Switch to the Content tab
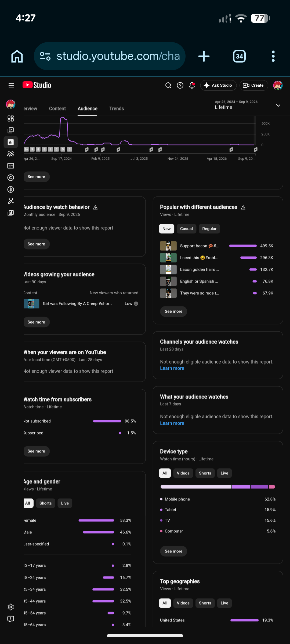The image size is (290, 644). [x=57, y=108]
